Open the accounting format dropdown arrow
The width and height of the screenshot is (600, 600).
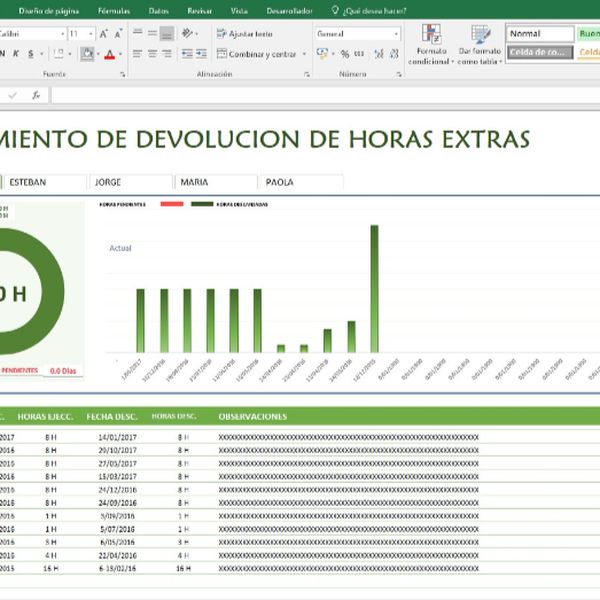coord(333,54)
